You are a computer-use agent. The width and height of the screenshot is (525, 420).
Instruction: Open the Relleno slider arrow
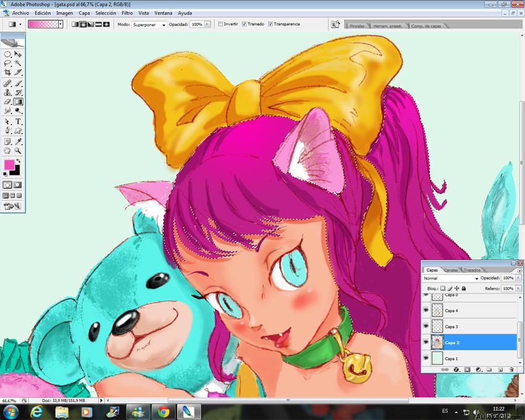(x=518, y=288)
